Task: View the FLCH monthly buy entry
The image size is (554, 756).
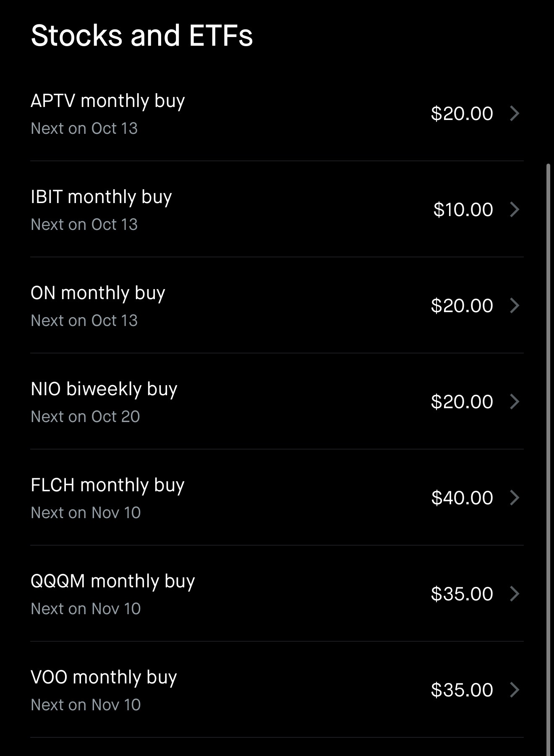Action: [107, 485]
